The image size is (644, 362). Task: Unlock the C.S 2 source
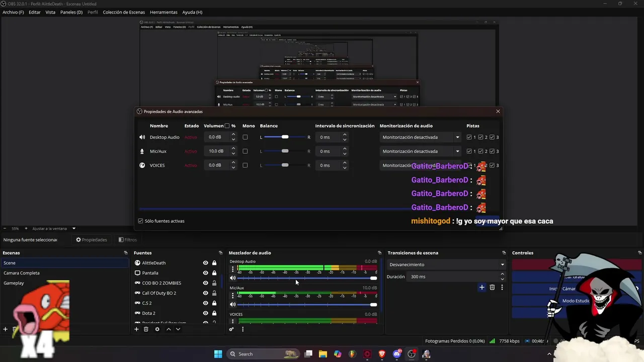pos(214,303)
